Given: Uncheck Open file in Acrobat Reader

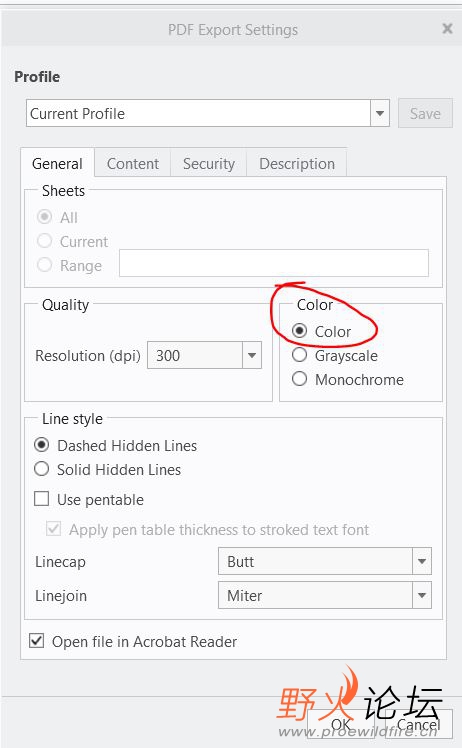Looking at the screenshot, I should coord(37,641).
